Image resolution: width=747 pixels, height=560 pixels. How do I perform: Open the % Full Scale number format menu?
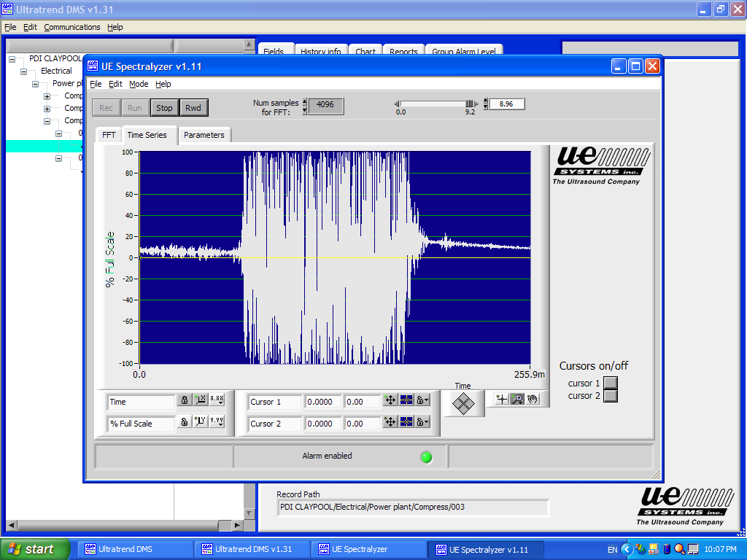coord(217,421)
